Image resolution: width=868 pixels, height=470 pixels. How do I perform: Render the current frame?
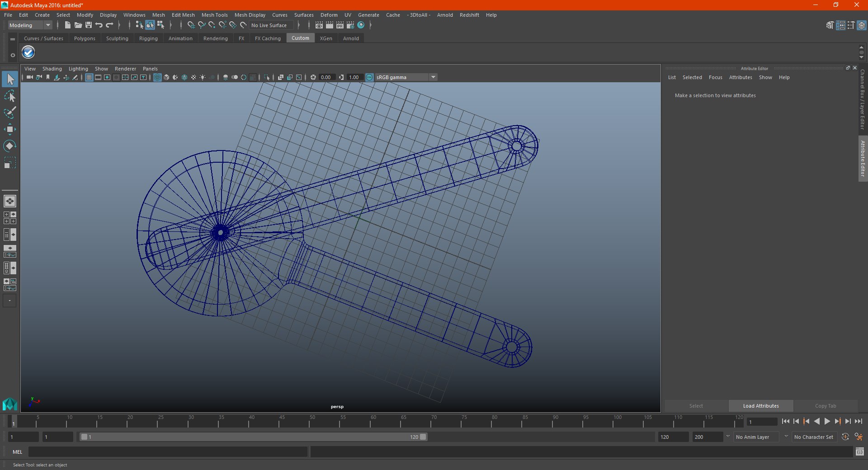pos(330,25)
